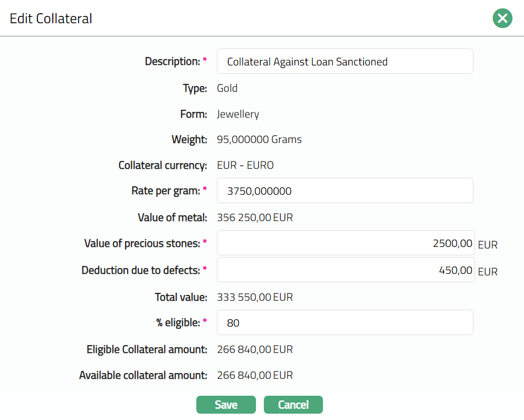
Task: Click the Deduction due to defects field
Action: click(346, 270)
